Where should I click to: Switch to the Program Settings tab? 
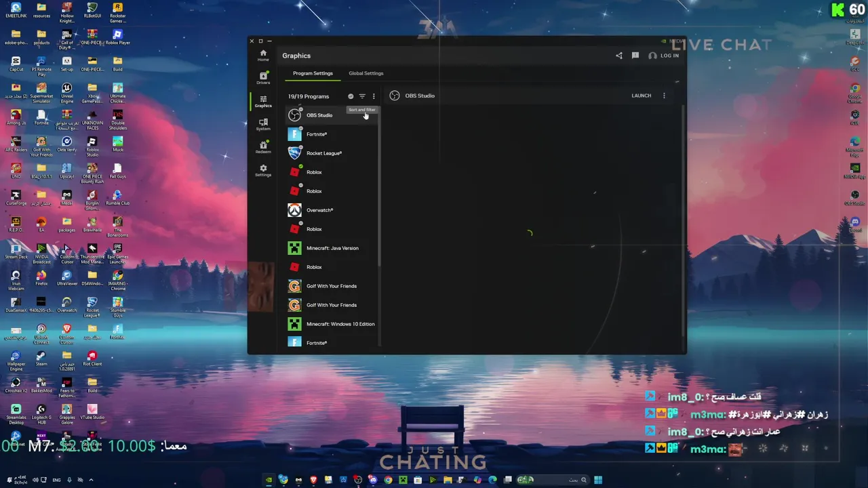[x=313, y=73]
